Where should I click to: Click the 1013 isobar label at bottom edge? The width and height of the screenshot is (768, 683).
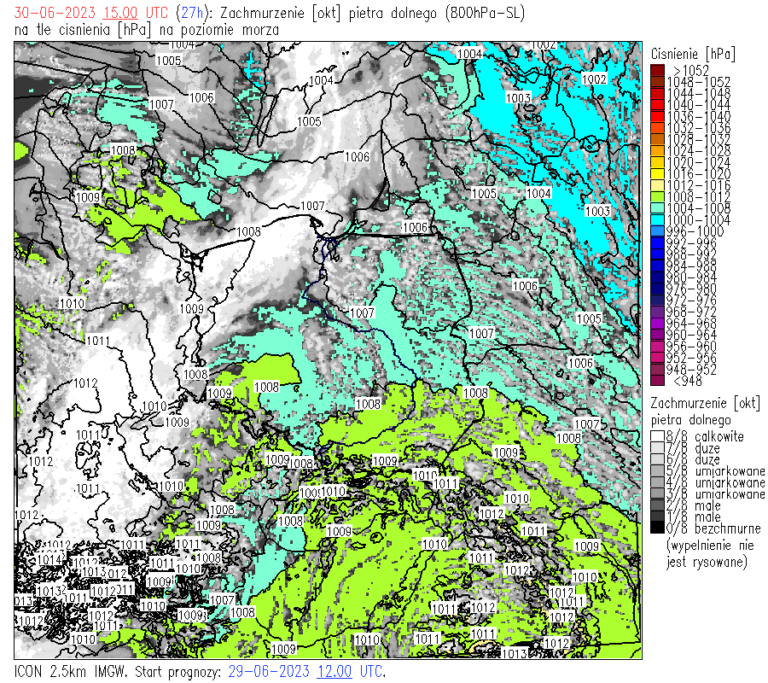[x=515, y=653]
